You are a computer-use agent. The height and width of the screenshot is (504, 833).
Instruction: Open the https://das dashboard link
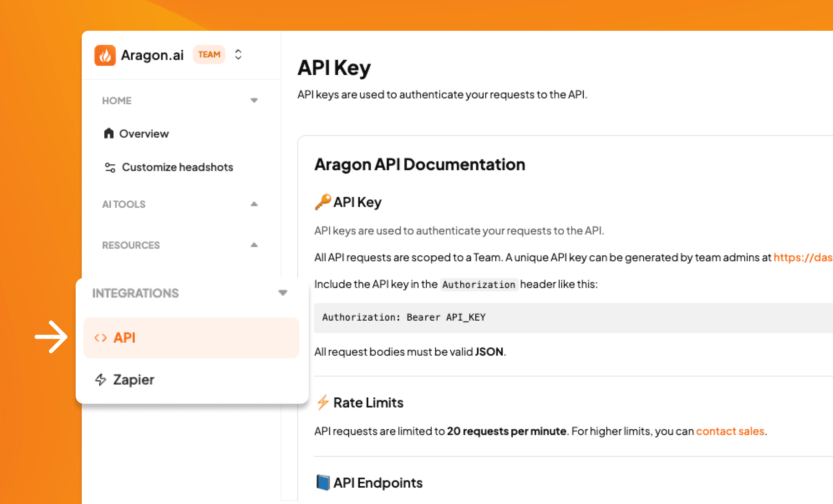(x=803, y=257)
